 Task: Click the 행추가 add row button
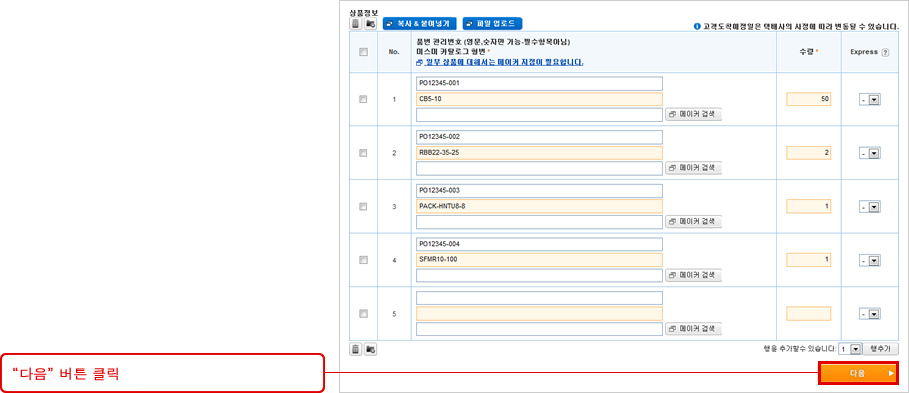point(881,349)
